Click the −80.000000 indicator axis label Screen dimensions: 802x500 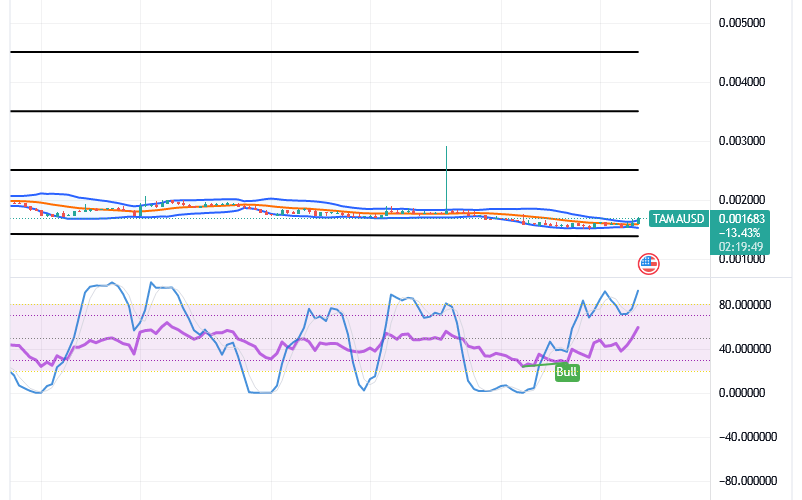[x=748, y=481]
